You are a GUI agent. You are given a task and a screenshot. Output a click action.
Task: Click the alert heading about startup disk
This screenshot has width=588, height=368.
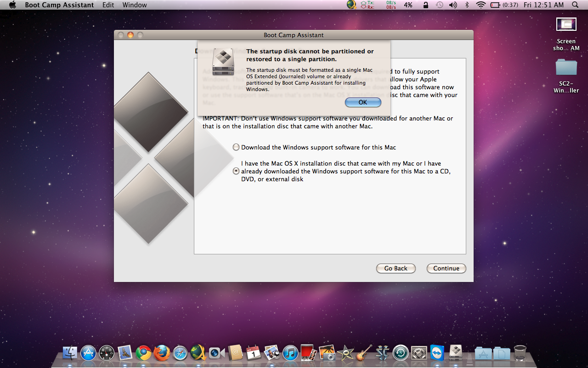click(310, 55)
